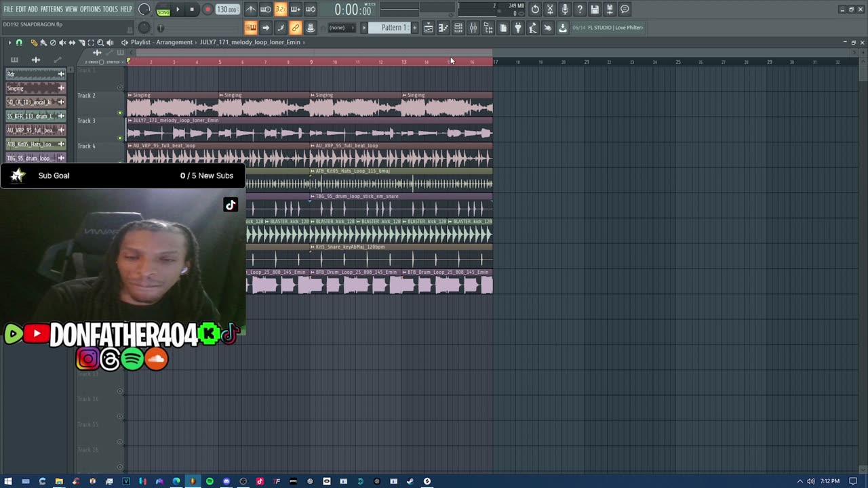Open the global snap dropdown showing (none)
This screenshot has width=868, height=488.
pyautogui.click(x=341, y=28)
